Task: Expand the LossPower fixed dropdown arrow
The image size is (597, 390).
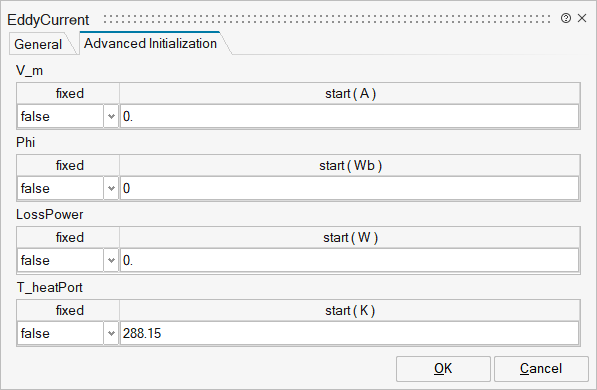Action: tap(111, 261)
